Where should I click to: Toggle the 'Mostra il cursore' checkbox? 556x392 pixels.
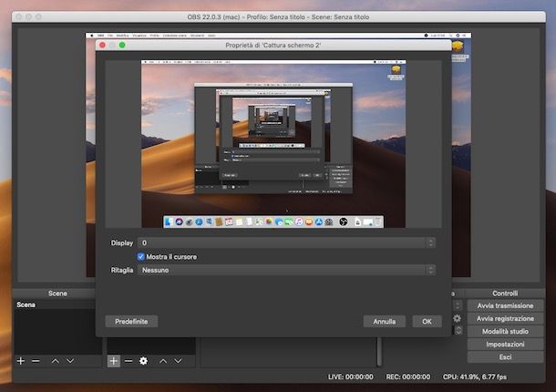[141, 257]
